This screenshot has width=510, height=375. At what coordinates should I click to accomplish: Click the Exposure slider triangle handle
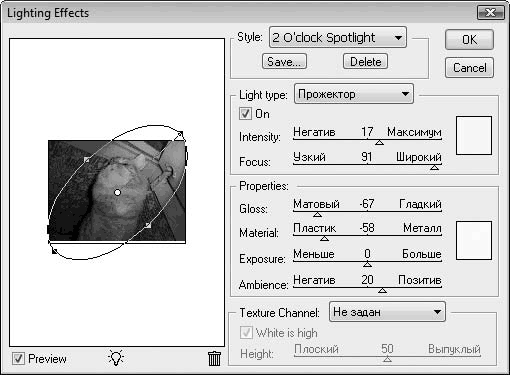click(367, 265)
